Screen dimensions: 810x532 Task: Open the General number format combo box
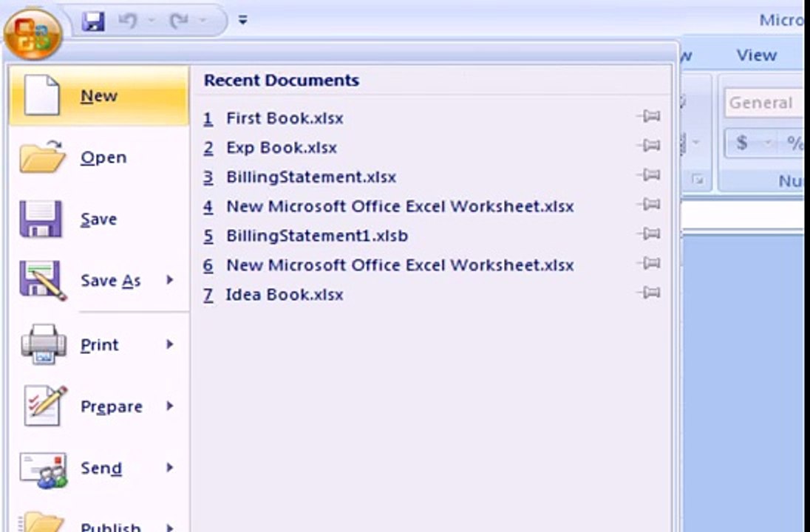(x=765, y=103)
